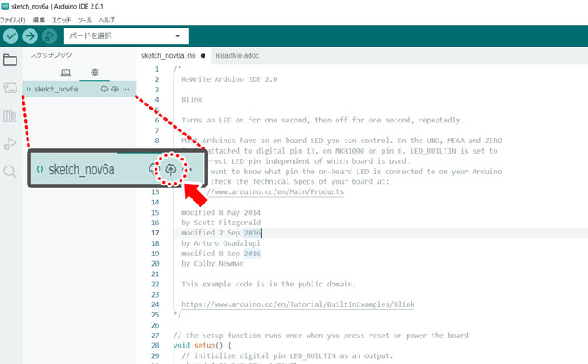Switch to the ReadMe.adoc editor tab
Screen dimensions: 588x364
tap(237, 56)
